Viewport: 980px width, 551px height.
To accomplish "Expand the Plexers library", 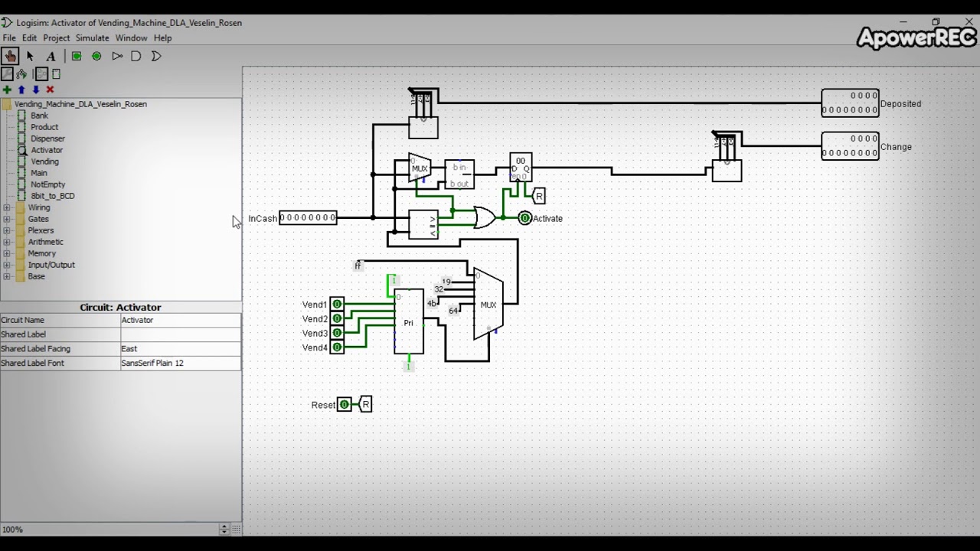I will (7, 230).
